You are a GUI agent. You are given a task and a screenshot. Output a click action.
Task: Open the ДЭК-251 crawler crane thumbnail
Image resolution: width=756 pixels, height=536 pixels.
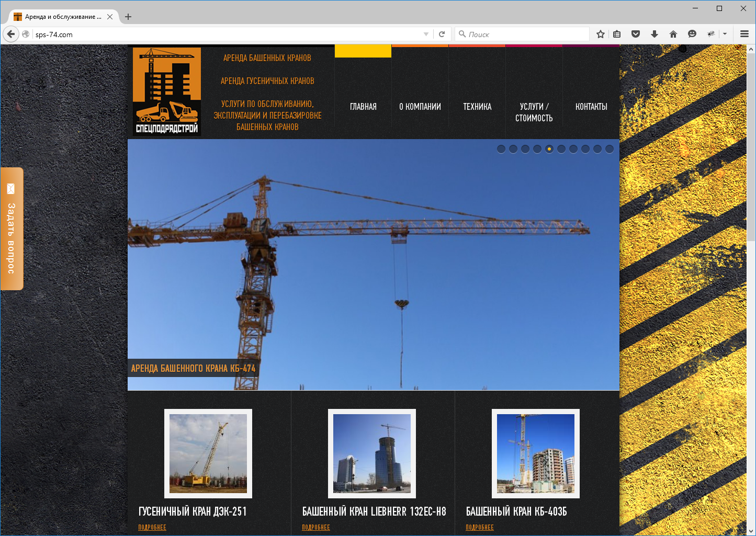208,453
